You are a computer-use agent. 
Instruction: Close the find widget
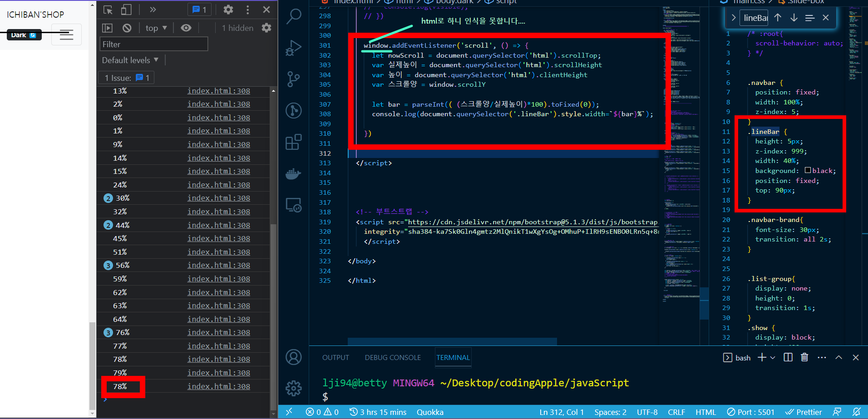tap(826, 18)
